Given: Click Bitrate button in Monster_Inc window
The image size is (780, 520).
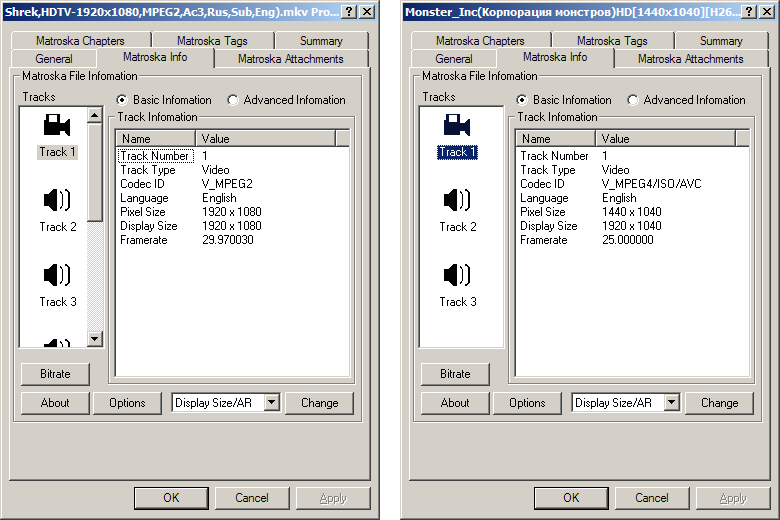Looking at the screenshot, I should pos(455,374).
